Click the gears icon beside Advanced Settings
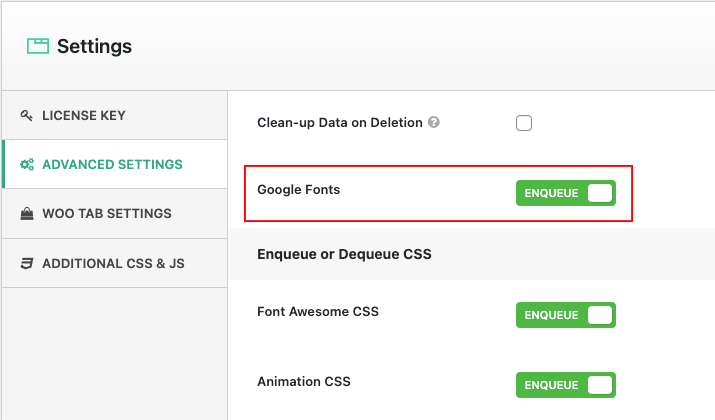Screen dimensions: 715x420 (x=27, y=164)
